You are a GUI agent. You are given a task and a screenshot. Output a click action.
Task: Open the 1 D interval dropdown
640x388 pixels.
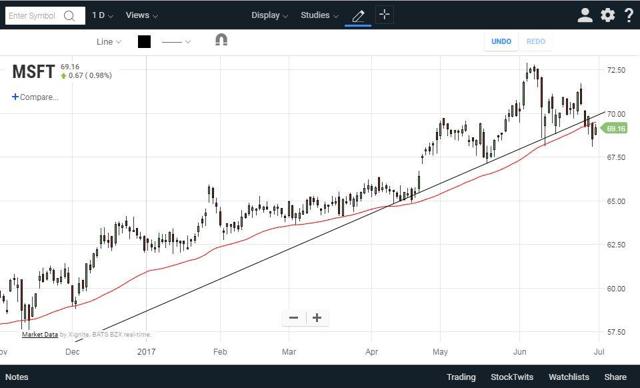click(x=102, y=16)
